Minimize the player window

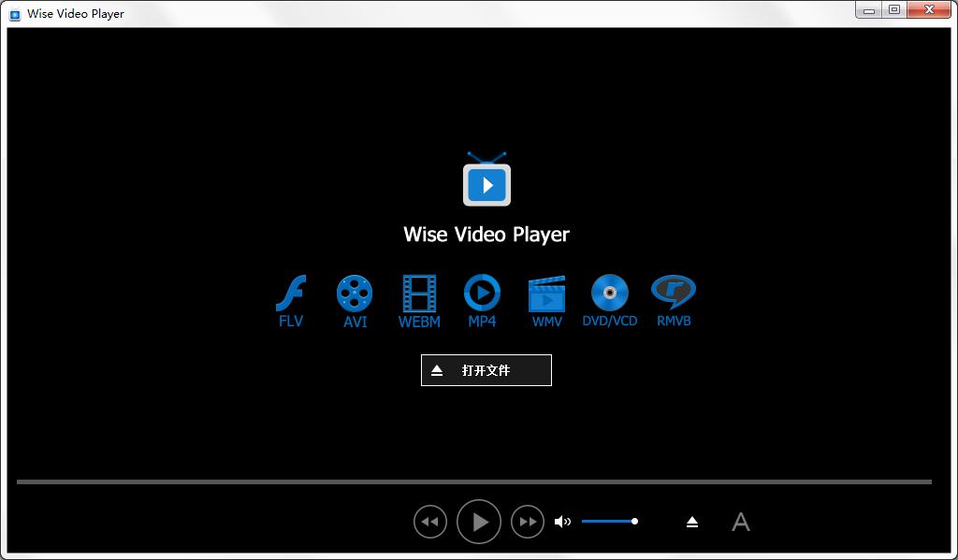point(869,10)
